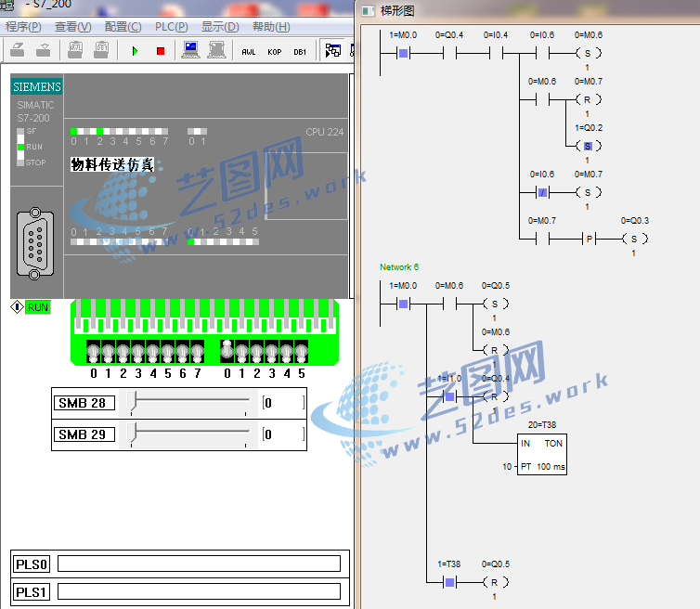Click the highlighted set coil under 1=Q0.2
Image resolution: width=700 pixels, height=609 pixels.
tap(588, 146)
